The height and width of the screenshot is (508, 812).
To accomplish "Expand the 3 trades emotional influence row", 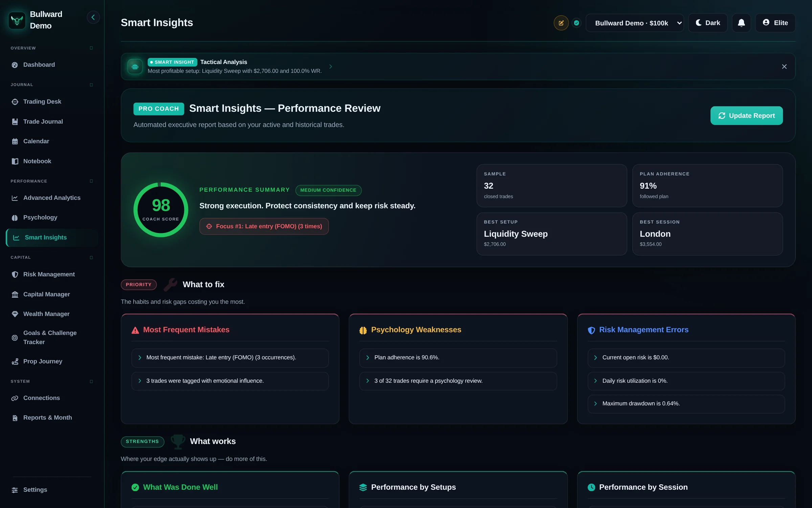I will click(x=230, y=381).
